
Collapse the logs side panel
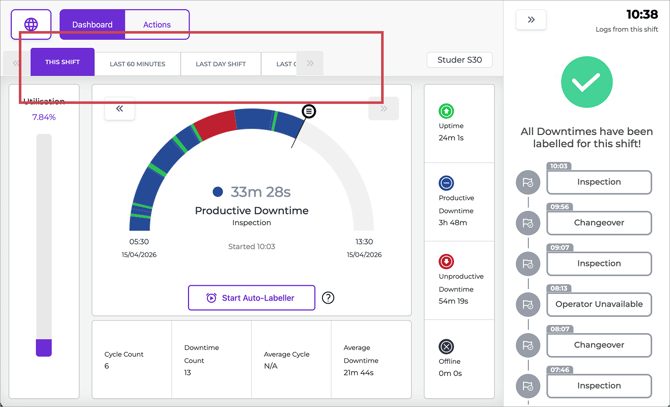pyautogui.click(x=531, y=20)
